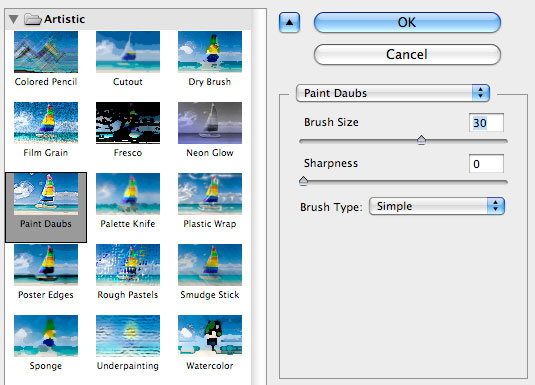The width and height of the screenshot is (535, 385).
Task: Choose the Neon Glow filter thumbnail
Action: coord(210,123)
